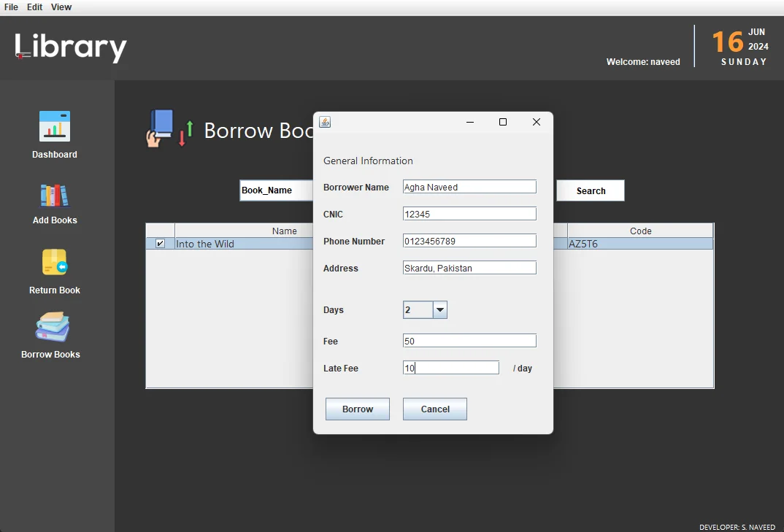Expand the Days dropdown arrow
This screenshot has height=532, width=784.
click(x=440, y=310)
